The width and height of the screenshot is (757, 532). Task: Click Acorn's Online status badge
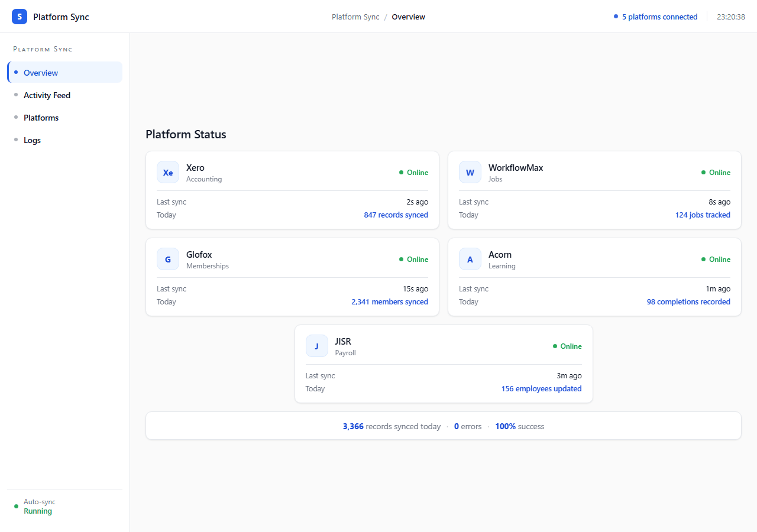tap(716, 259)
